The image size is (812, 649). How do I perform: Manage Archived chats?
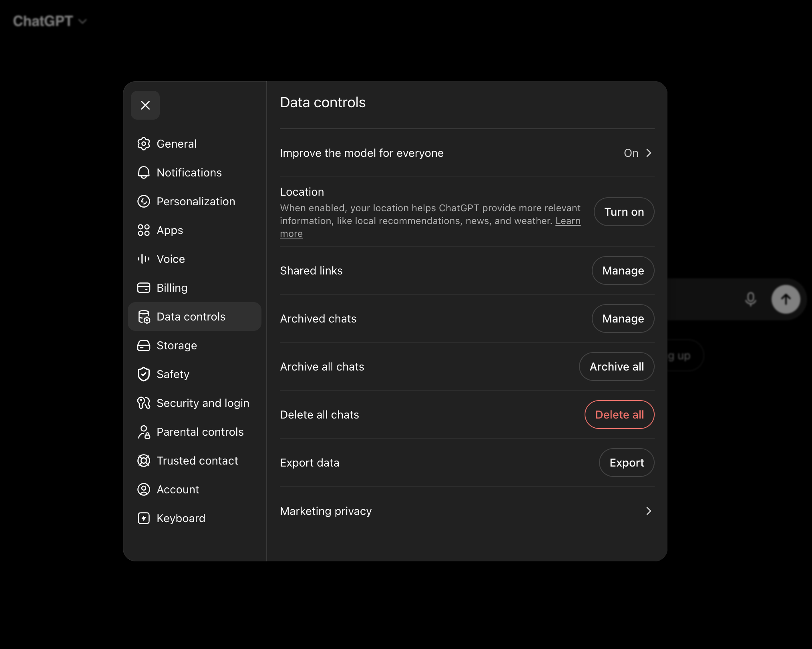pyautogui.click(x=623, y=318)
